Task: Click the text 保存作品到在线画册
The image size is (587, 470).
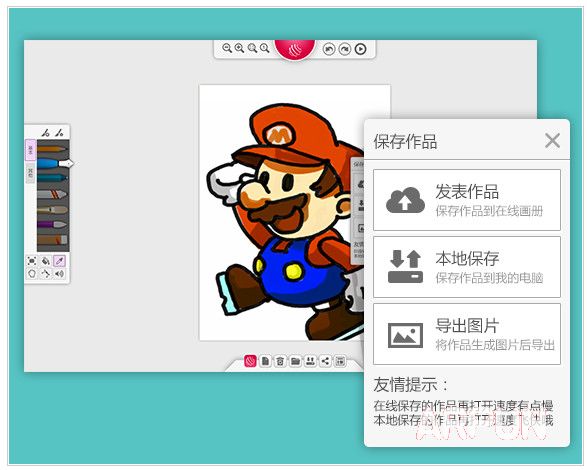Action: [x=489, y=211]
